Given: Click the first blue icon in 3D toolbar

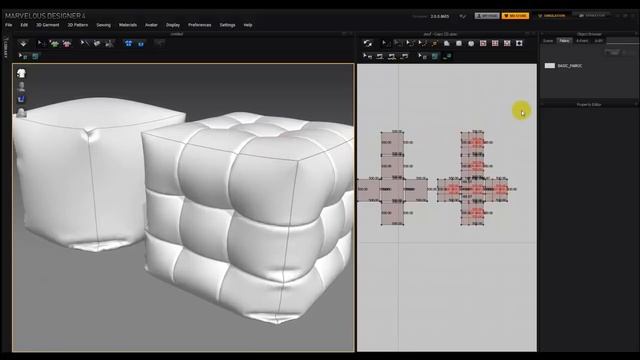Looking at the screenshot, I should click(x=129, y=43).
